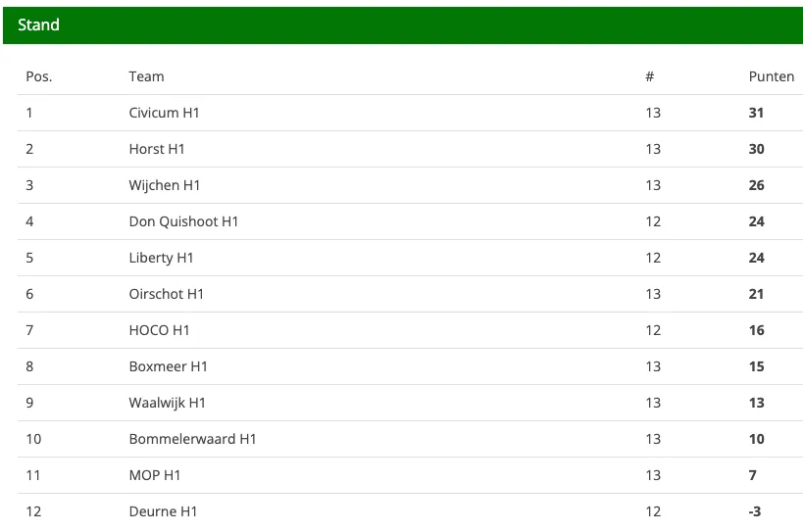Select MOP H1 in the table

pyautogui.click(x=155, y=476)
